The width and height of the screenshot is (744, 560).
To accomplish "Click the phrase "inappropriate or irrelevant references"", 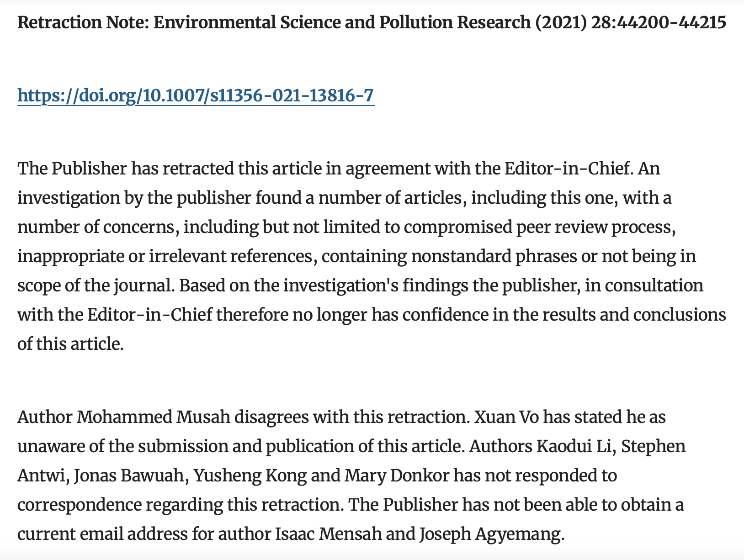I will (x=165, y=256).
